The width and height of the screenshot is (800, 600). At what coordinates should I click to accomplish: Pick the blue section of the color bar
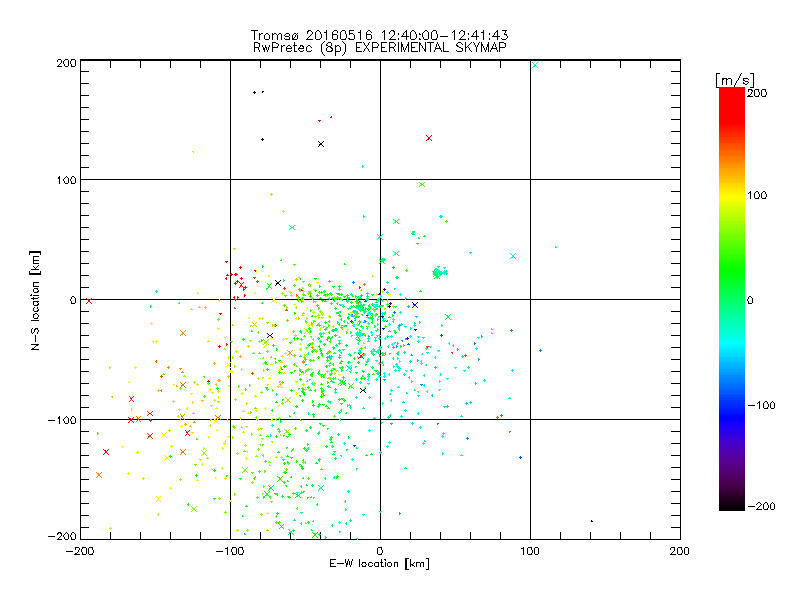732,416
